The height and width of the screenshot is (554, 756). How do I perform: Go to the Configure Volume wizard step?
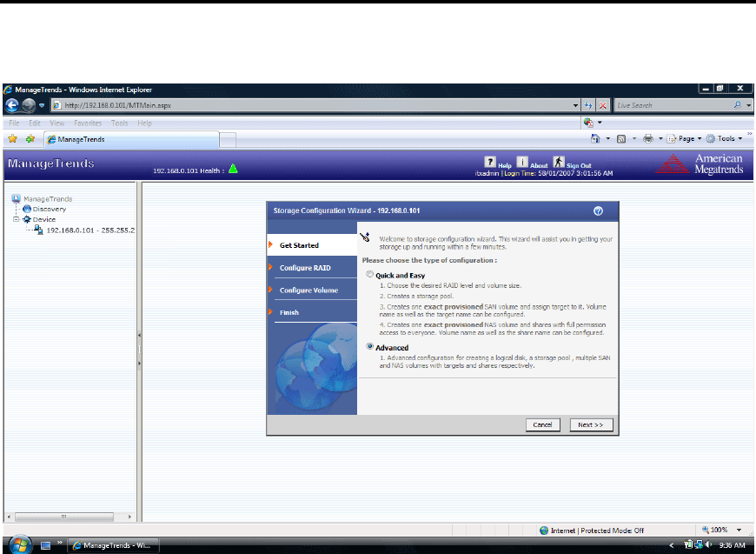pyautogui.click(x=308, y=290)
